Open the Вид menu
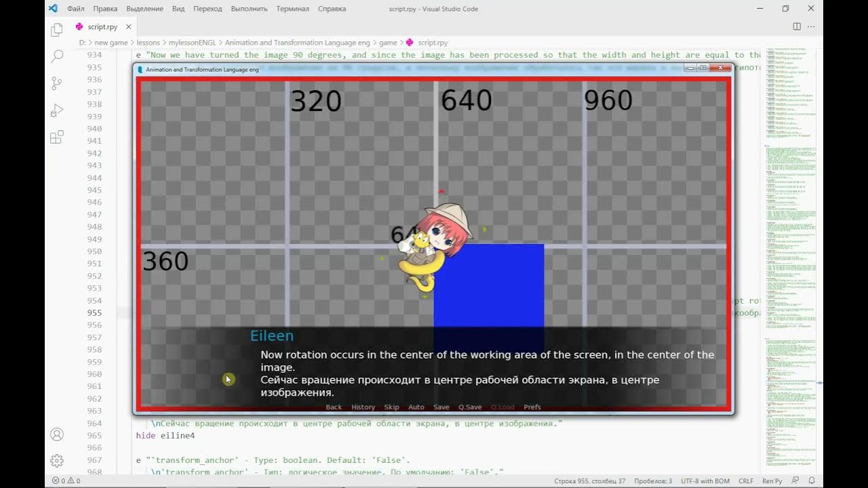This screenshot has height=488, width=868. tap(178, 9)
